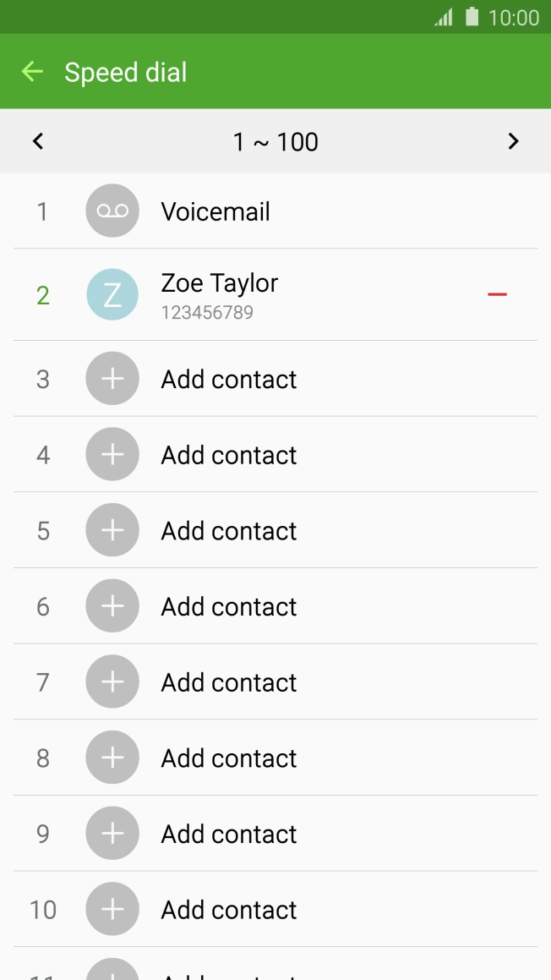This screenshot has width=551, height=980.
Task: Tap the battery icon in status bar
Action: click(472, 17)
